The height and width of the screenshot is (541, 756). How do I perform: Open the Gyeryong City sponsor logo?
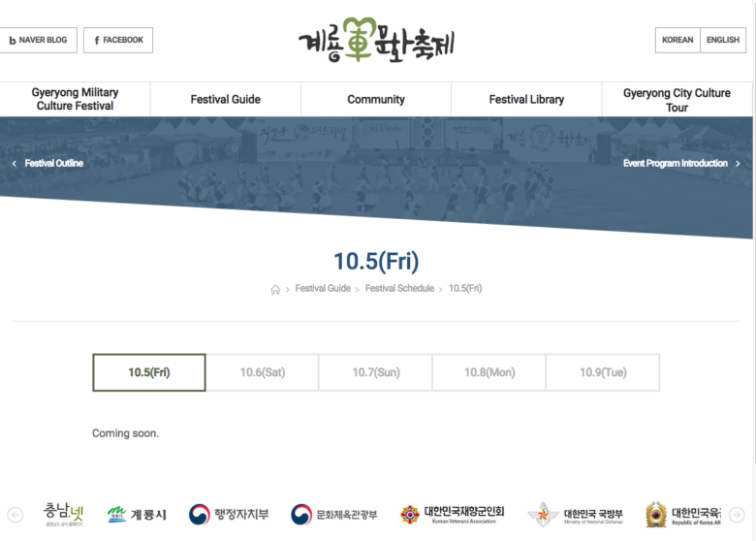click(137, 514)
